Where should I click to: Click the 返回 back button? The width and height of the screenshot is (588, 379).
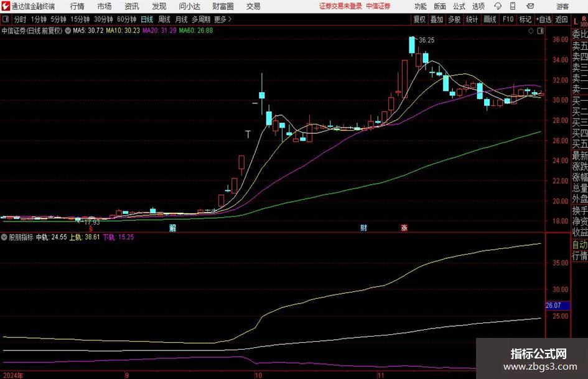point(561,19)
